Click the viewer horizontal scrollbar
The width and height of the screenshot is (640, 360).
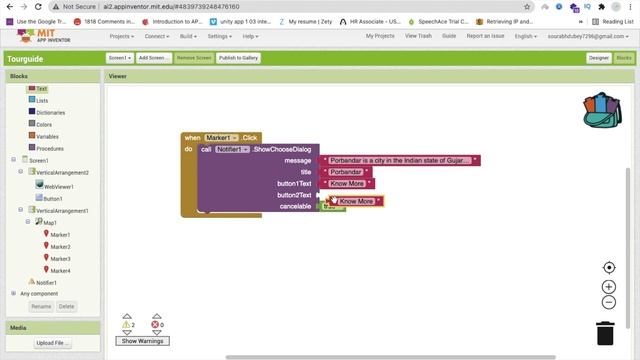[391, 357]
